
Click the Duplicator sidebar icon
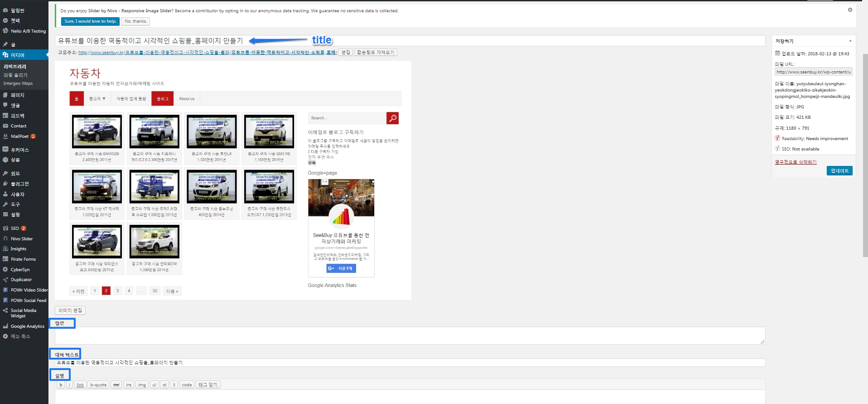pos(5,280)
